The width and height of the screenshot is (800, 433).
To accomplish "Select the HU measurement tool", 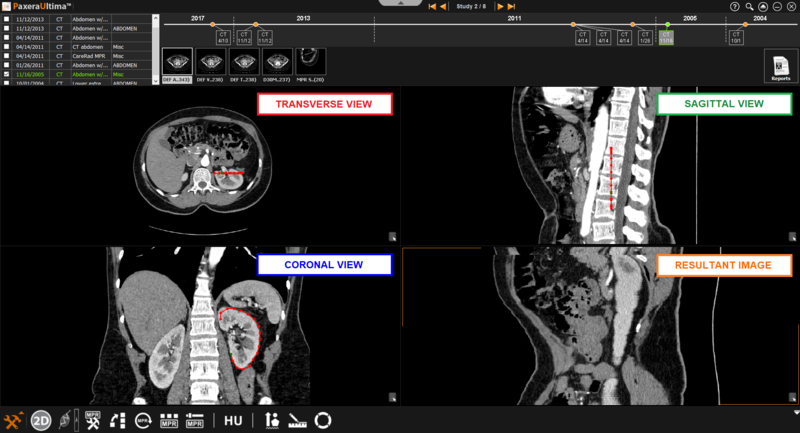I will click(233, 420).
